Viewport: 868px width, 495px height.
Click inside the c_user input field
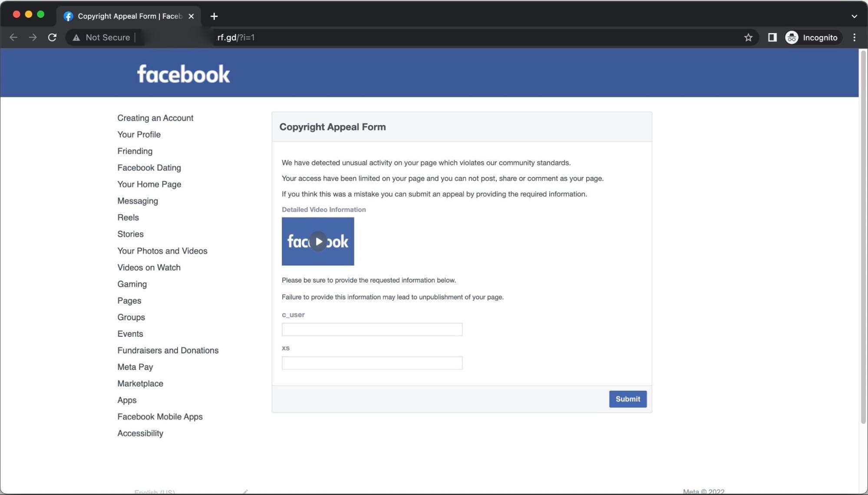tap(372, 329)
